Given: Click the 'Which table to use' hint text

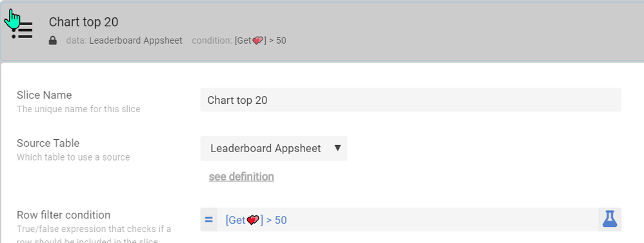Looking at the screenshot, I should [x=73, y=157].
